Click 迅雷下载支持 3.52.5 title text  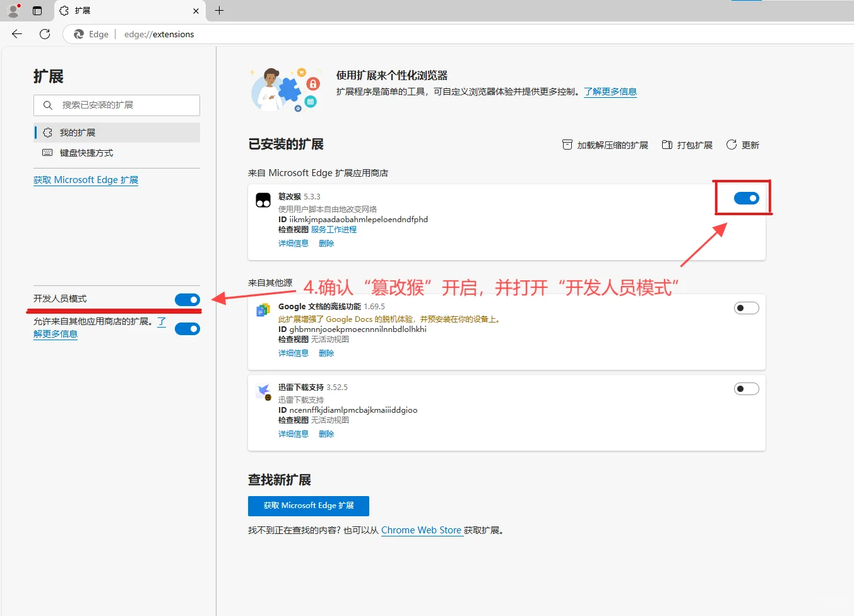coord(313,388)
